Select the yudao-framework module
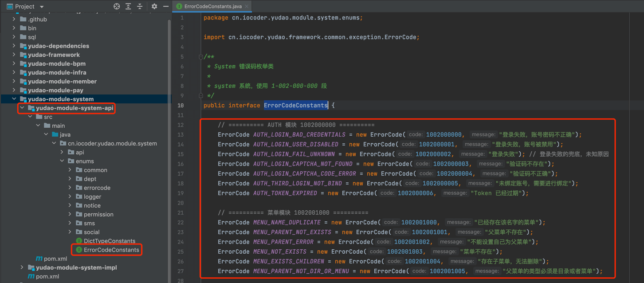 54,55
